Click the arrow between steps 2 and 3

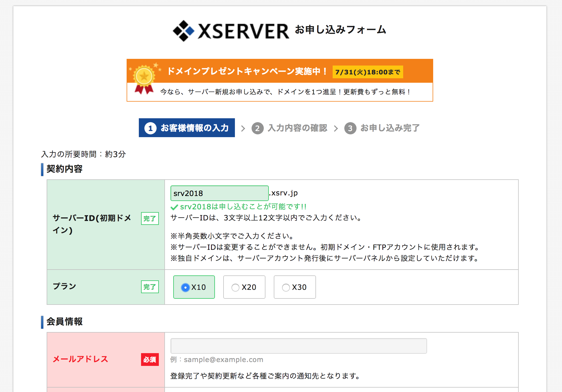[x=336, y=129]
